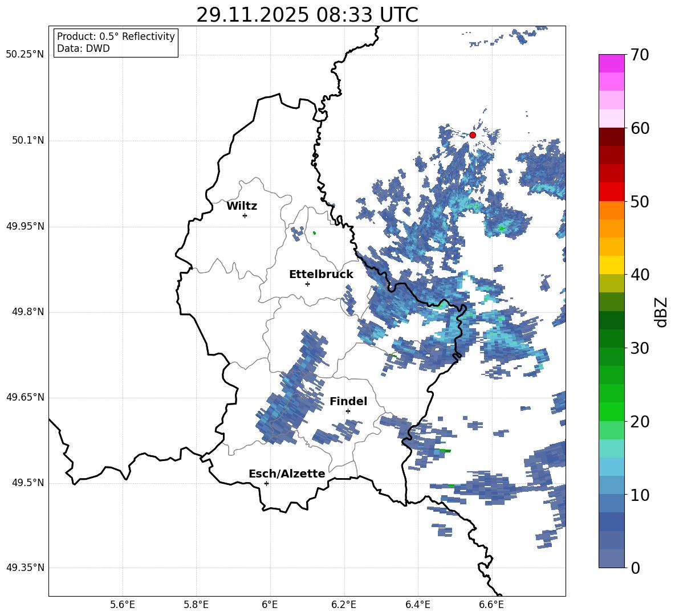Viewport: 675px width, 616px height.
Task: Click the 49.35°N latitude label
Action: tap(25, 568)
